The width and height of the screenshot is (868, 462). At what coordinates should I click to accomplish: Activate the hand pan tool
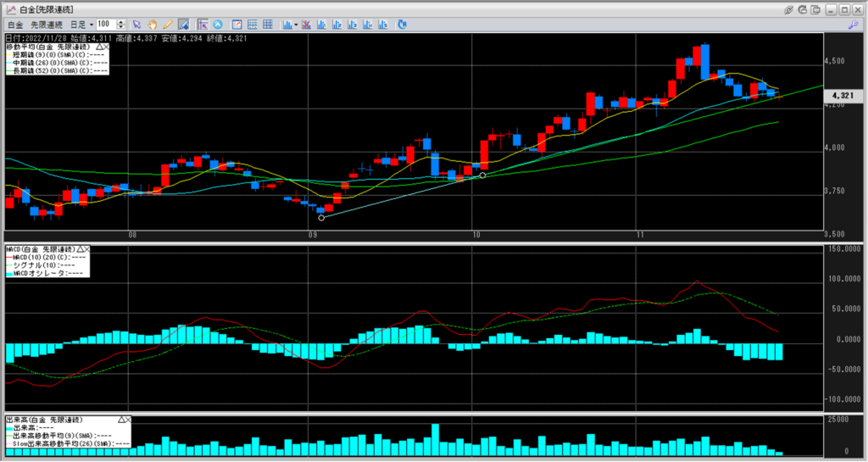pyautogui.click(x=152, y=25)
